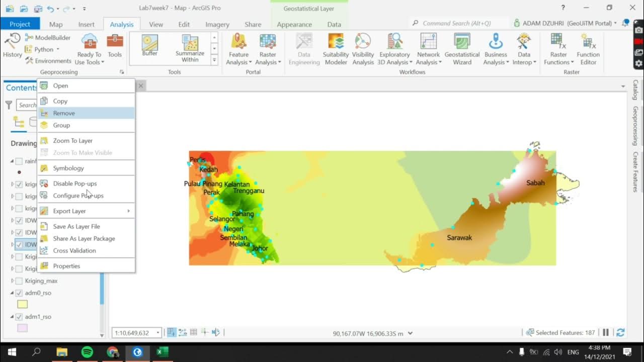The width and height of the screenshot is (644, 362).
Task: Choose Cross Validation from context menu
Action: [86, 250]
